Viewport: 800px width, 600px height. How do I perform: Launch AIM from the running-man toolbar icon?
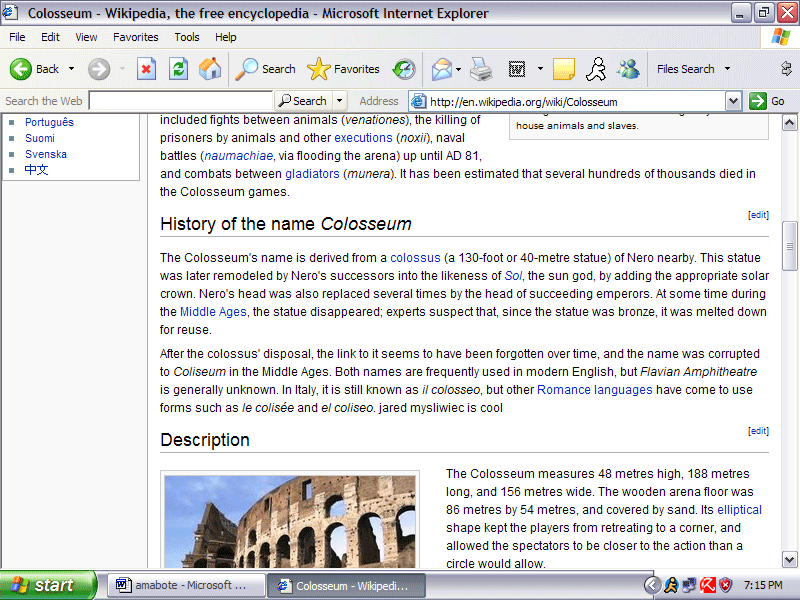pyautogui.click(x=596, y=69)
